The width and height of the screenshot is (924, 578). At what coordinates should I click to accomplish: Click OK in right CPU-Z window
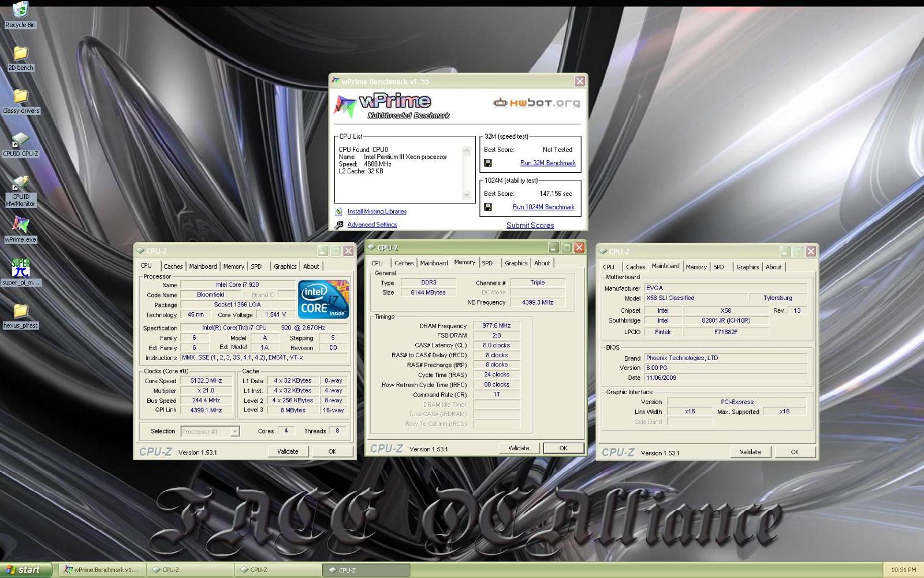coord(795,452)
